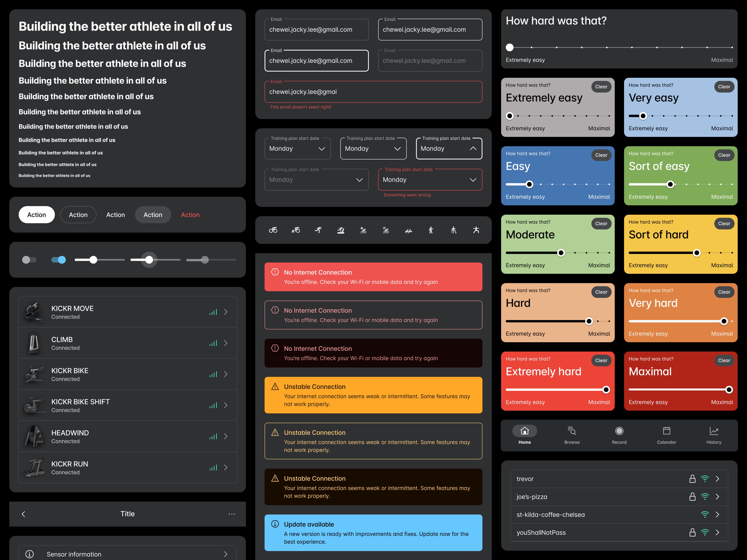Open the three-dots menu beside Title

[x=232, y=514]
